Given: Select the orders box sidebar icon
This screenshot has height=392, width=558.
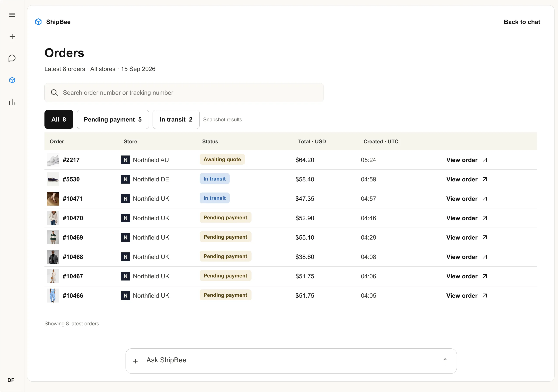Looking at the screenshot, I should [12, 80].
